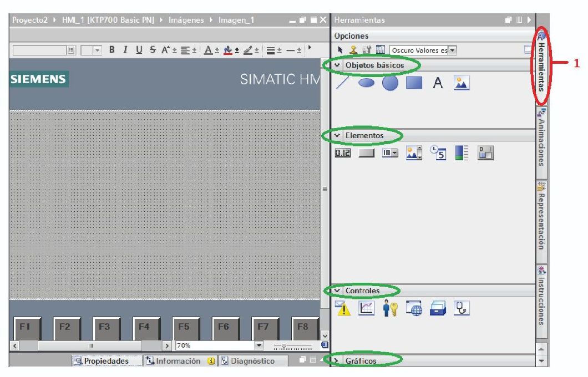Select the Ellipse basic object
The image size is (588, 377).
click(366, 83)
